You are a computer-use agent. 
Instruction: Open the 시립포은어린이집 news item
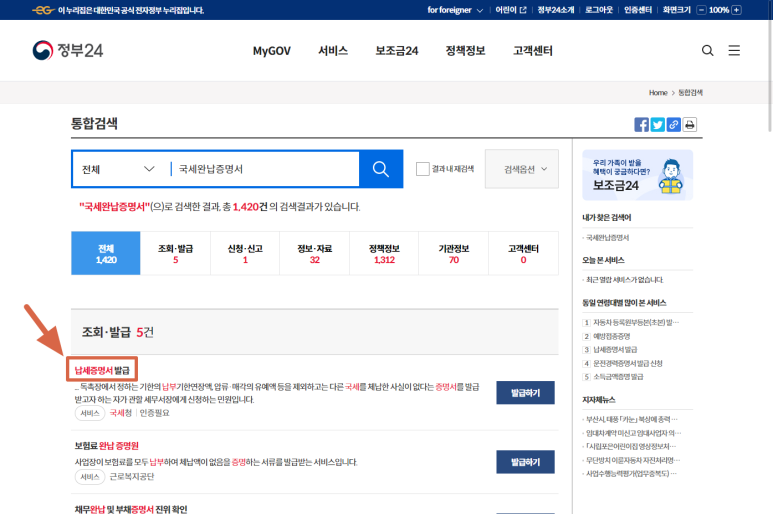point(631,446)
